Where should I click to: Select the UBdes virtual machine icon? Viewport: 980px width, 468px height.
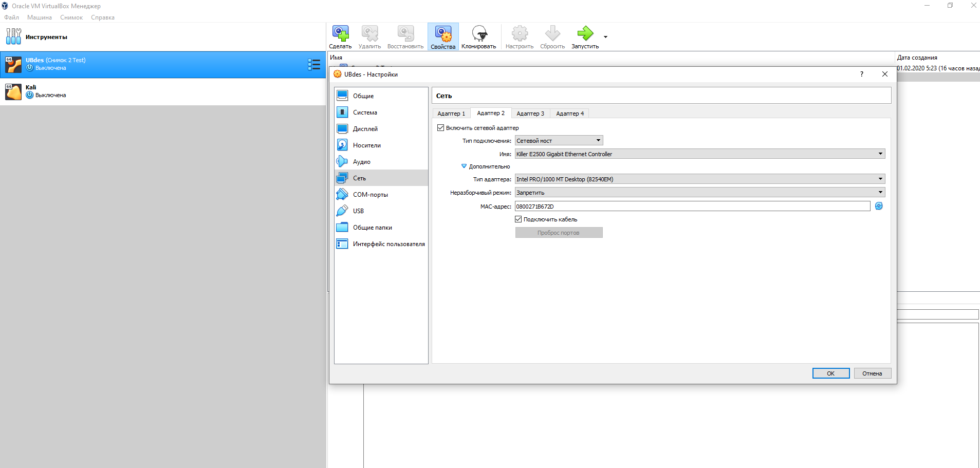13,64
